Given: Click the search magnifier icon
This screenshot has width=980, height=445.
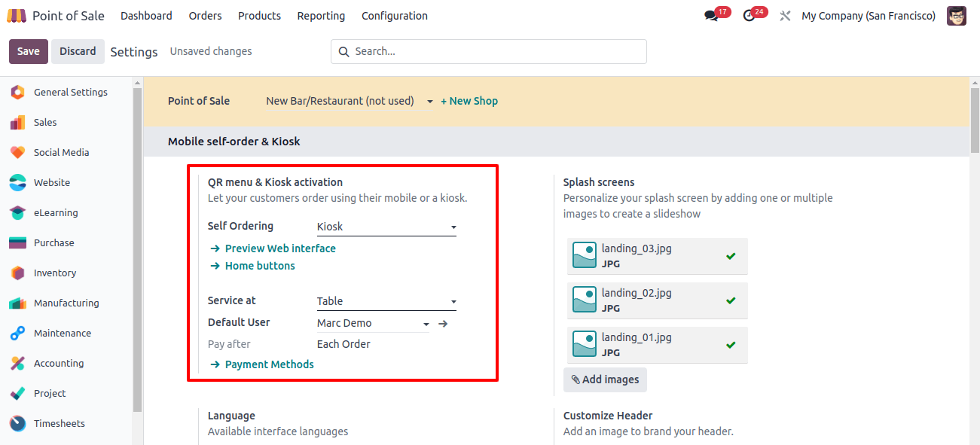Looking at the screenshot, I should tap(344, 52).
